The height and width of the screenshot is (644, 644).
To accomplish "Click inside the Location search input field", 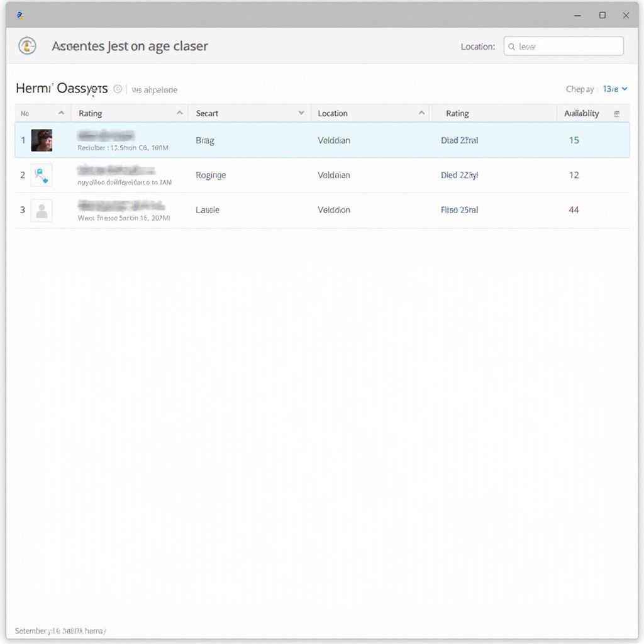I will [563, 46].
